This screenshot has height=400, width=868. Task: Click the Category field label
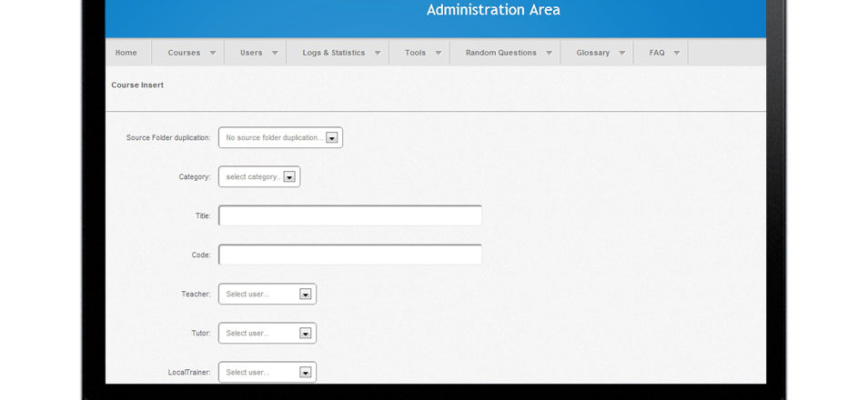[195, 177]
